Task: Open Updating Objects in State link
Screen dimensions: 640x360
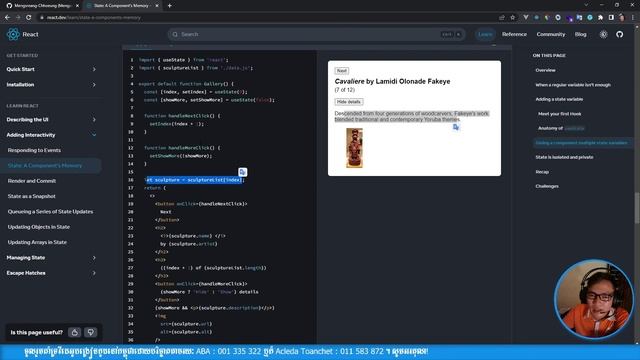Action: [x=39, y=227]
